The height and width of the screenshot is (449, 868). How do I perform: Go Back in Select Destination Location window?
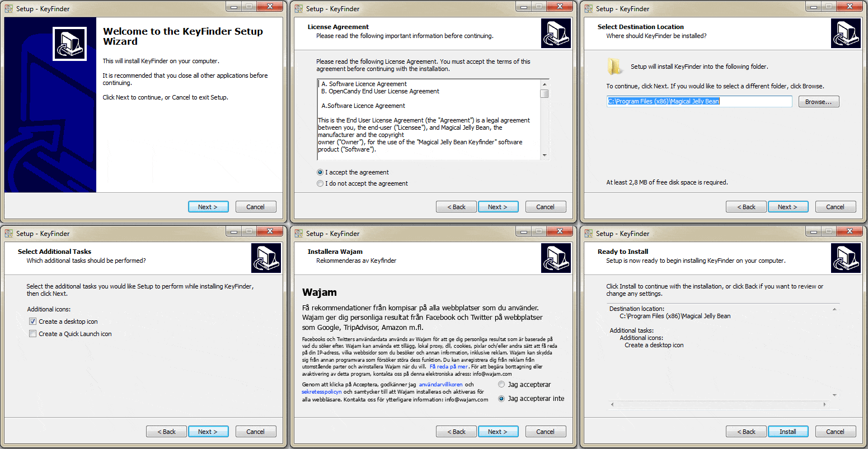(746, 206)
